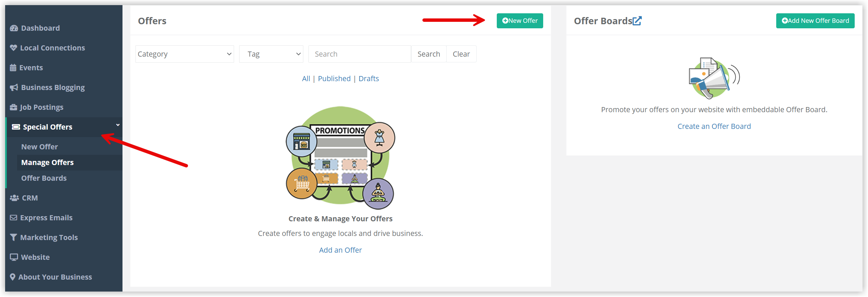
Task: Open the Category dropdown
Action: (x=185, y=54)
